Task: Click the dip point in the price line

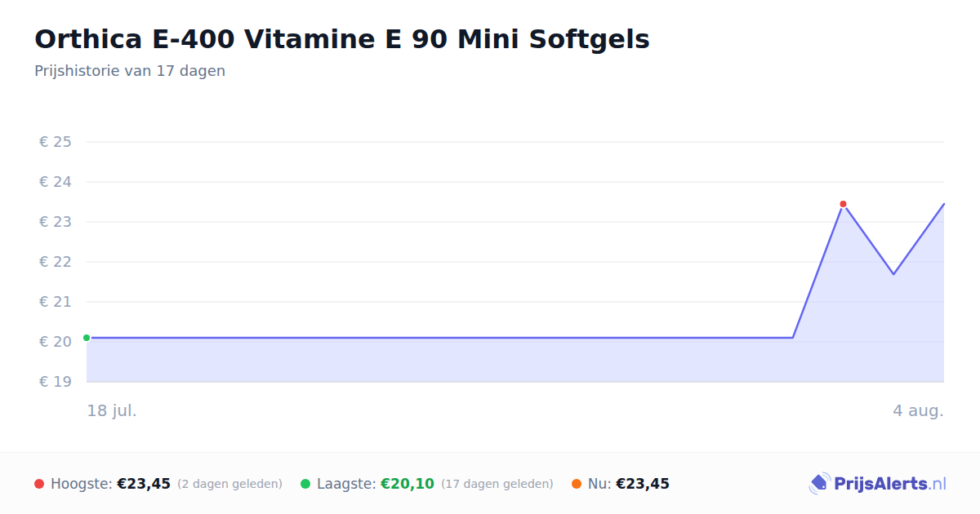Action: [893, 274]
